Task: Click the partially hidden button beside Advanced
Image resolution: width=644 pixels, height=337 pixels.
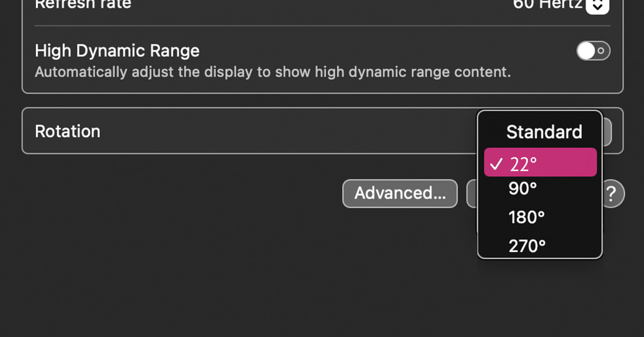Action: 472,194
